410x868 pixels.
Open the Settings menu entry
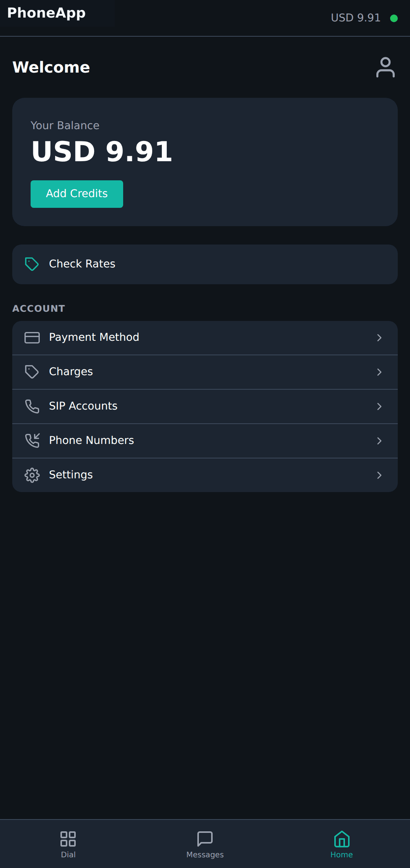tap(205, 475)
